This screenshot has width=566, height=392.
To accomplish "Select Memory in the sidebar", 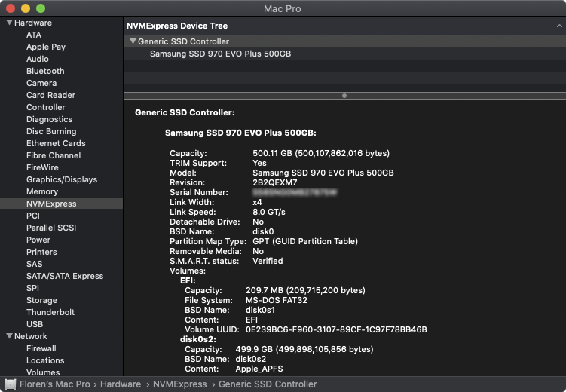I will tap(42, 191).
